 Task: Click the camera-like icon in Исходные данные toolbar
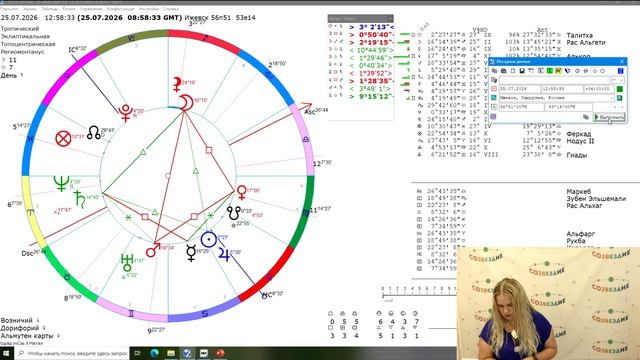pyautogui.click(x=504, y=71)
